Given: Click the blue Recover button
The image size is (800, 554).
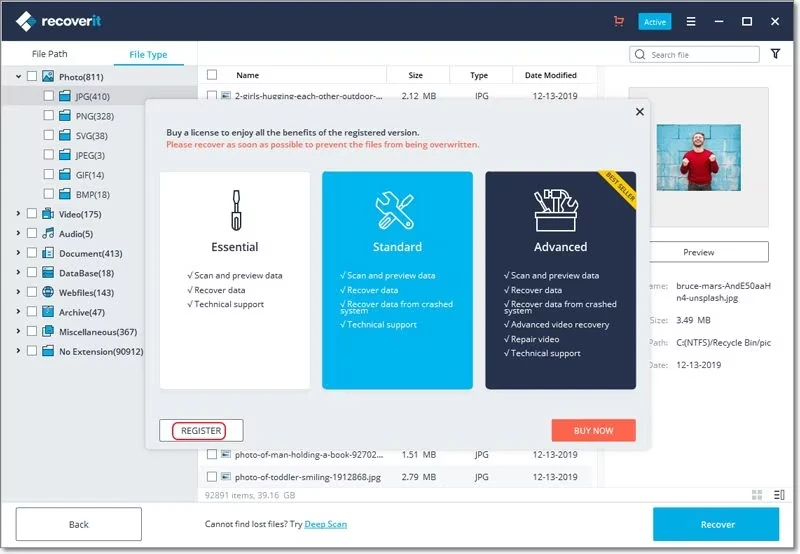Looking at the screenshot, I should point(716,524).
